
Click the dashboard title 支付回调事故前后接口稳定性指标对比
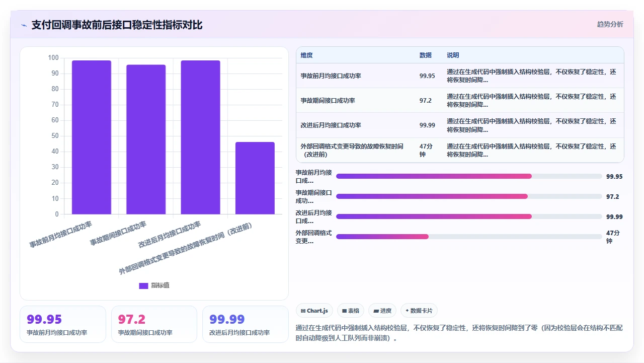(x=117, y=25)
